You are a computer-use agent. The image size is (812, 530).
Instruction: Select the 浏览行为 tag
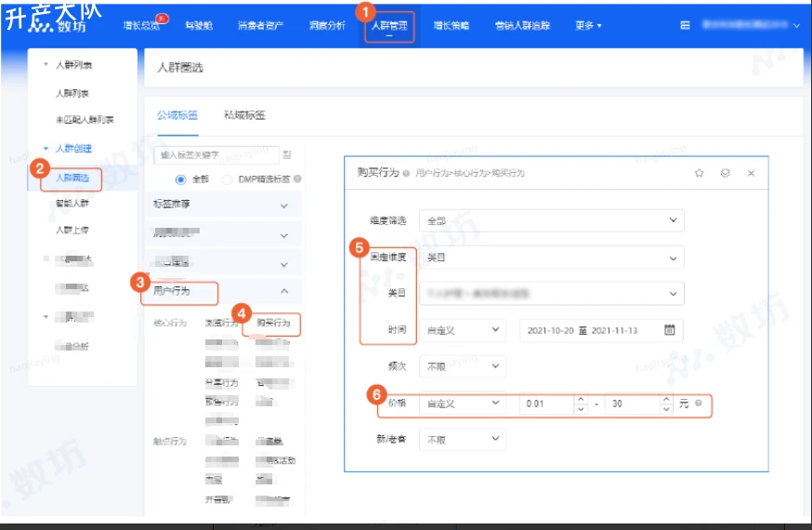pyautogui.click(x=222, y=323)
